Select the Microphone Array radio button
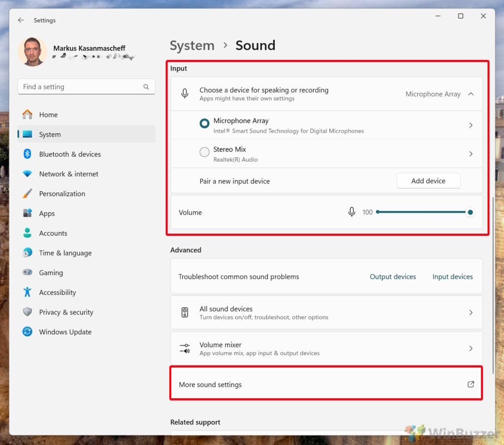Image resolution: width=504 pixels, height=445 pixels. (204, 124)
